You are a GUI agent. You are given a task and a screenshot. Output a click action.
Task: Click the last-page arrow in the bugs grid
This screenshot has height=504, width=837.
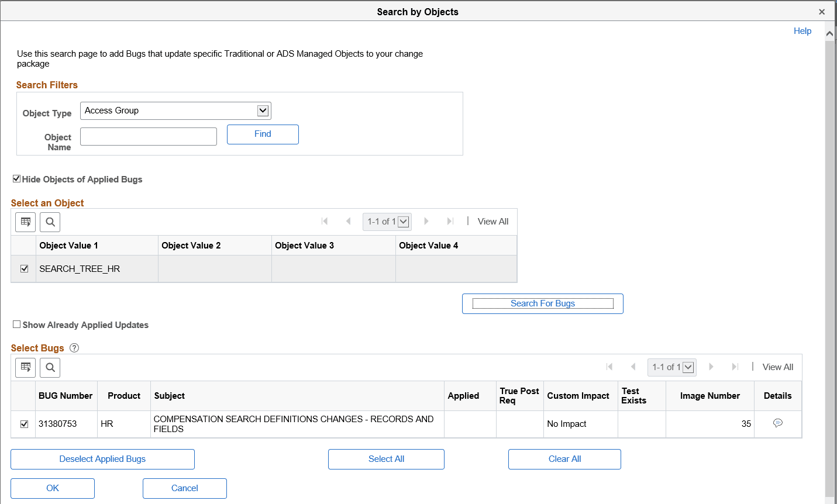(735, 367)
